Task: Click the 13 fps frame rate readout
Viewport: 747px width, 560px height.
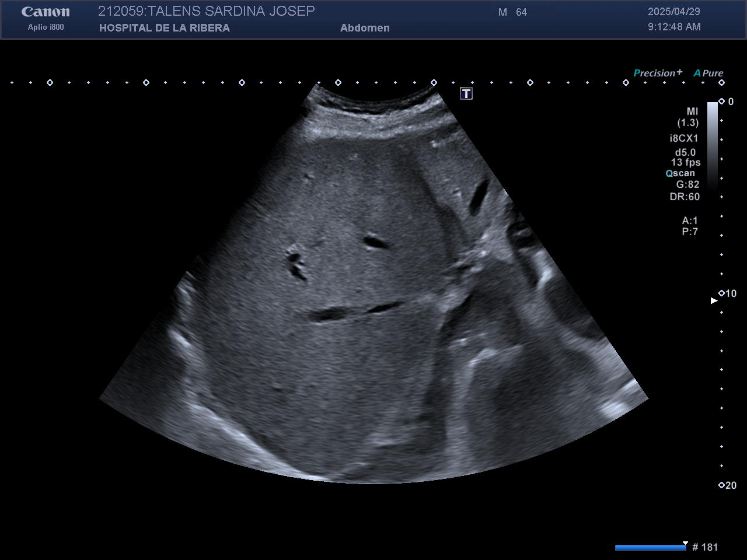Action: [x=685, y=163]
